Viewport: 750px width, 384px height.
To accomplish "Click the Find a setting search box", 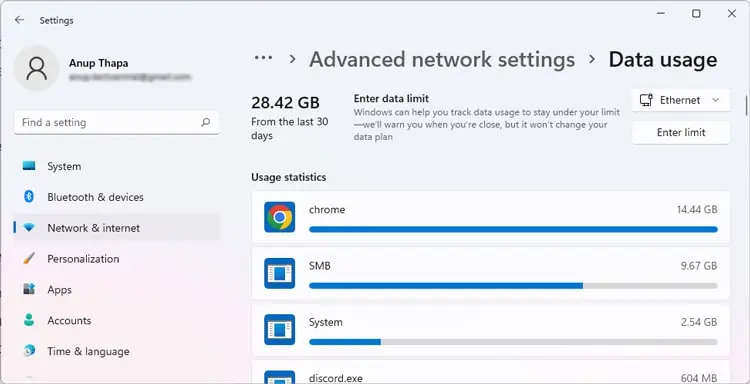I will pos(117,122).
